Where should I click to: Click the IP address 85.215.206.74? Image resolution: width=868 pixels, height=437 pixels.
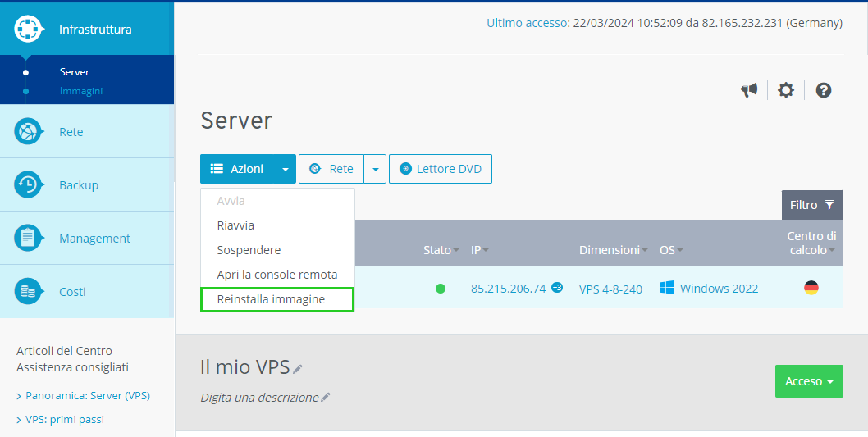tap(508, 289)
